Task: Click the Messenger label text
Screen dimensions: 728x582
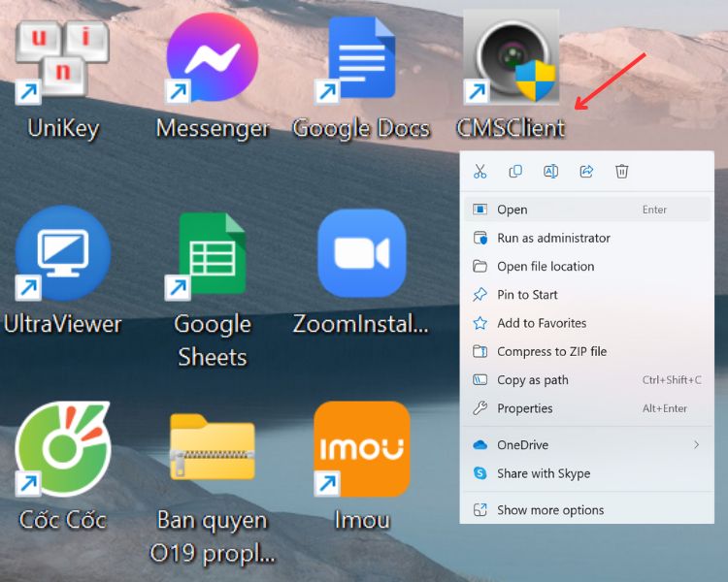Action: click(213, 129)
